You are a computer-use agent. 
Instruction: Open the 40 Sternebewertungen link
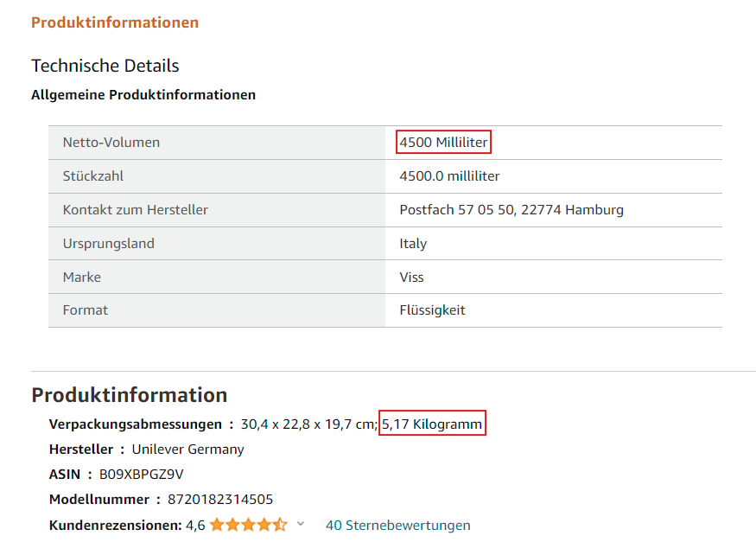397,525
